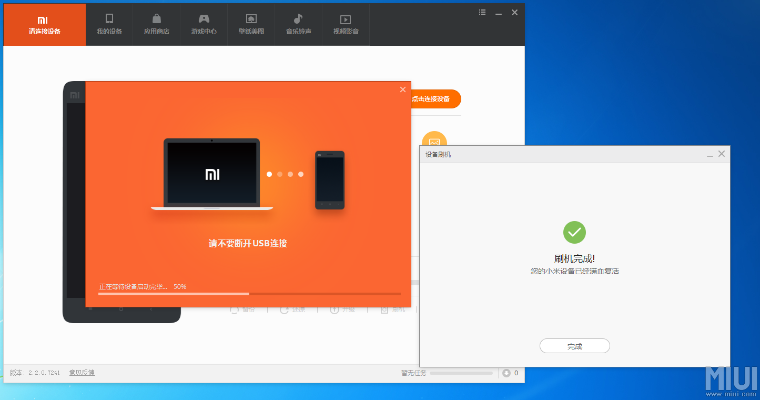The width and height of the screenshot is (760, 400).
Task: Click the task progress bar in status bar
Action: pyautogui.click(x=461, y=373)
